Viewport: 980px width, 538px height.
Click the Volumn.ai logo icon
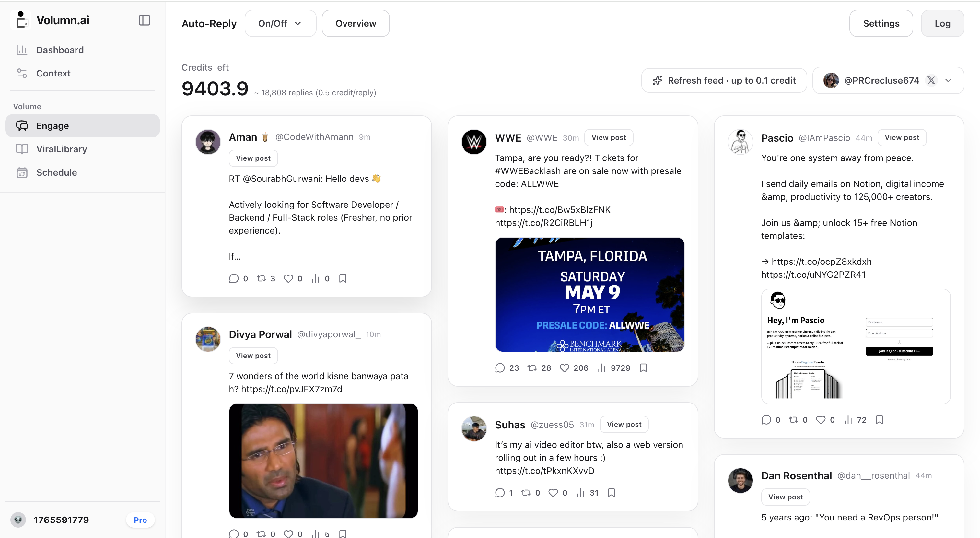[x=21, y=20]
